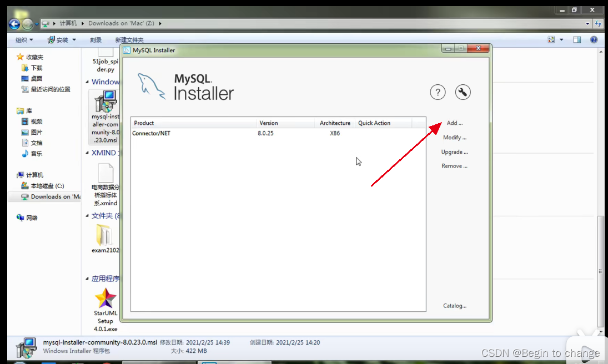Open the wrench settings icon in MySQL Installer
Screen dimensions: 608x364
463,92
